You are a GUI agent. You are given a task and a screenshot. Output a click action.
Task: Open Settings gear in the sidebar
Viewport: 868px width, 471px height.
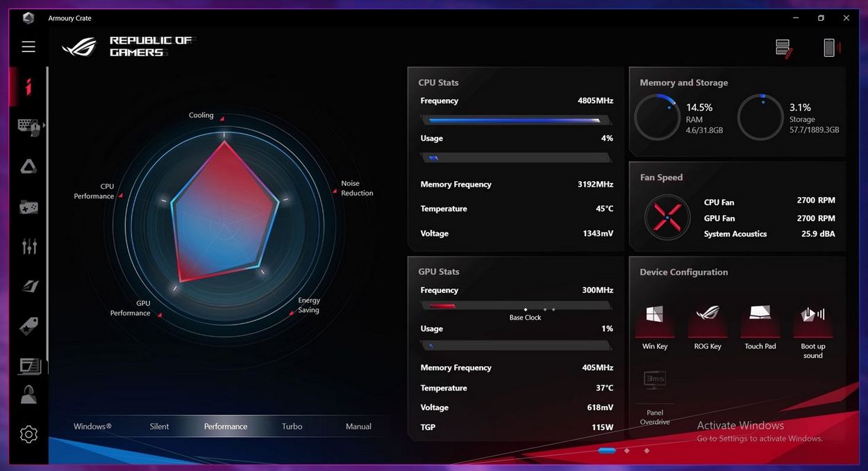tap(28, 434)
